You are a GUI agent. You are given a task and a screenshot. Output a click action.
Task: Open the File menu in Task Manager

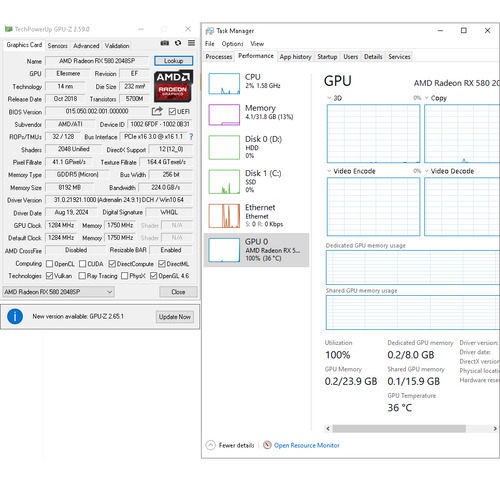point(210,44)
